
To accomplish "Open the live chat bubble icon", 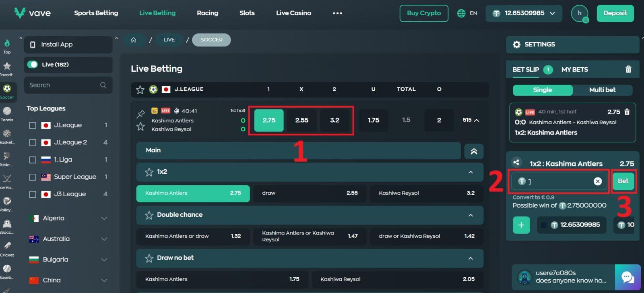I will click(627, 277).
